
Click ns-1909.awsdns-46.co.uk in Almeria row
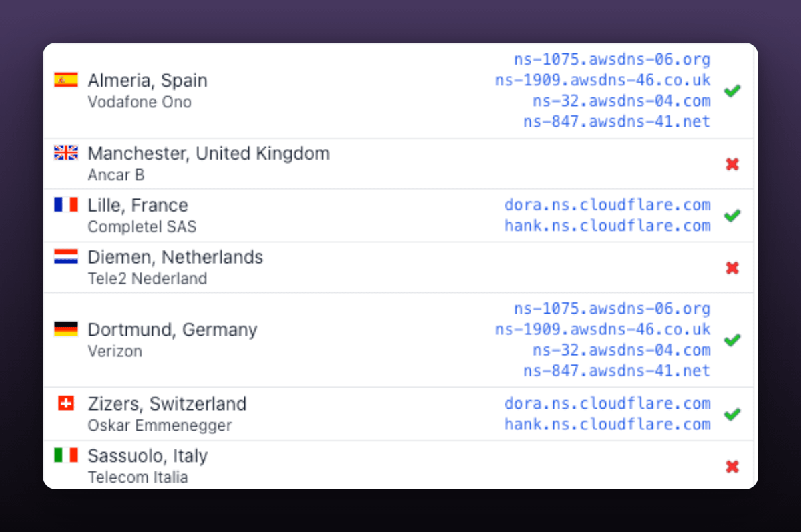(x=602, y=80)
